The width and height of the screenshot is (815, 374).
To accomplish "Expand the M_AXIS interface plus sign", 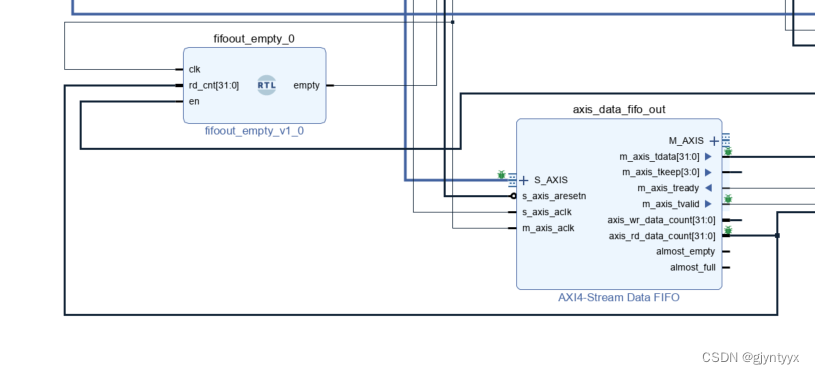I will [715, 141].
